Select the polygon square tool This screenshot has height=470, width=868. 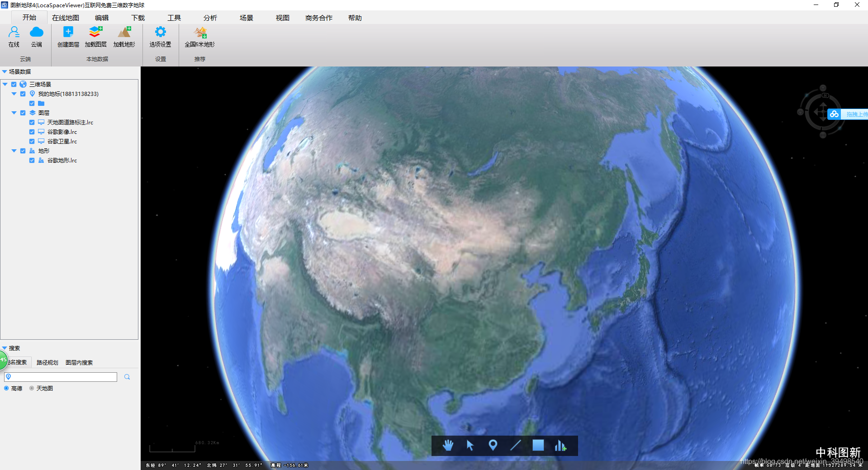pyautogui.click(x=538, y=446)
